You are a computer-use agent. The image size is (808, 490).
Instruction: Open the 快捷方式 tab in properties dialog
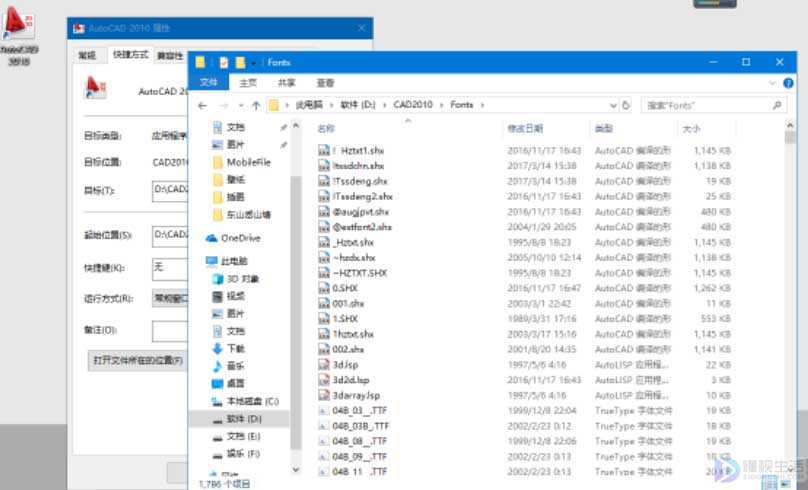coord(130,55)
